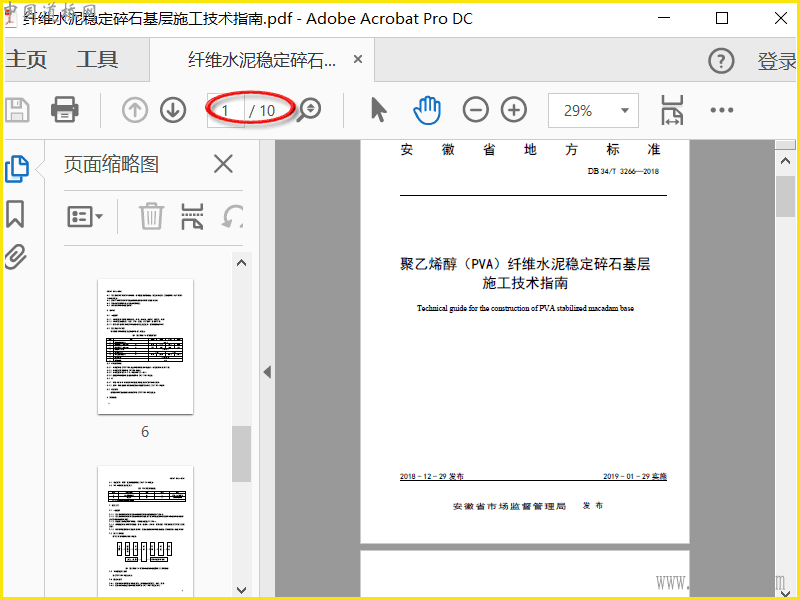Screen dimensions: 800x600
Task: Click the fit-width page display icon
Action: pyautogui.click(x=672, y=110)
